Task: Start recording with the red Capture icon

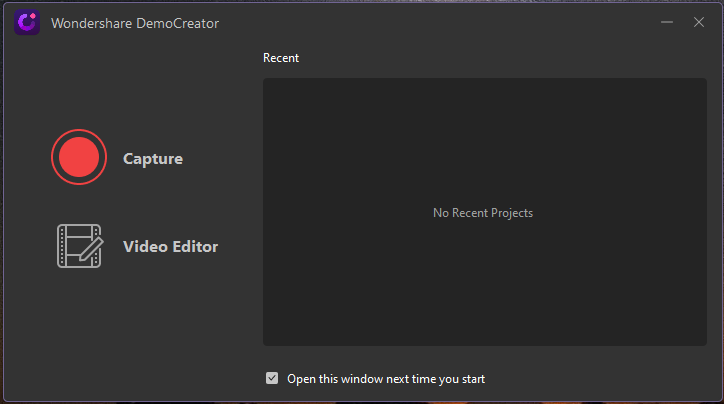Action: [79, 157]
